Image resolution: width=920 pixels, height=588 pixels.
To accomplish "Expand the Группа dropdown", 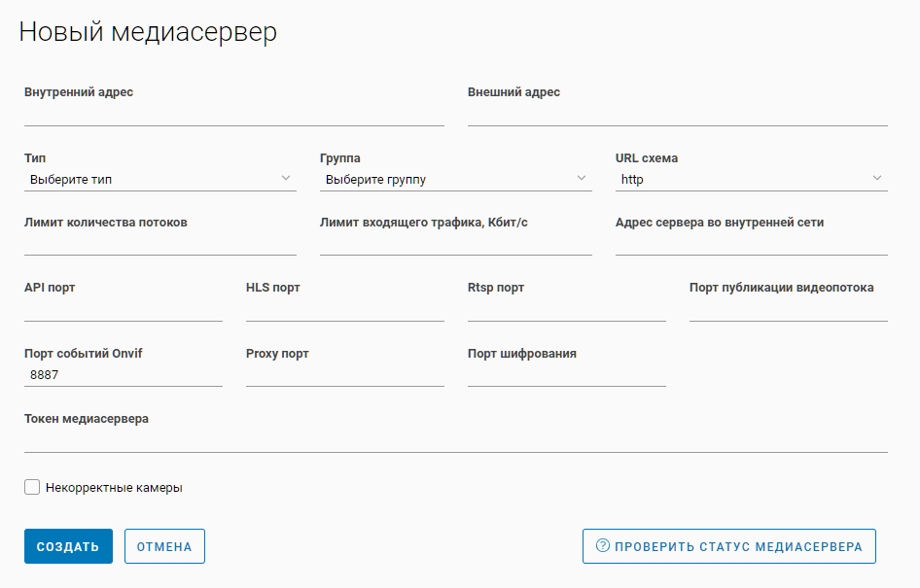I will (455, 179).
